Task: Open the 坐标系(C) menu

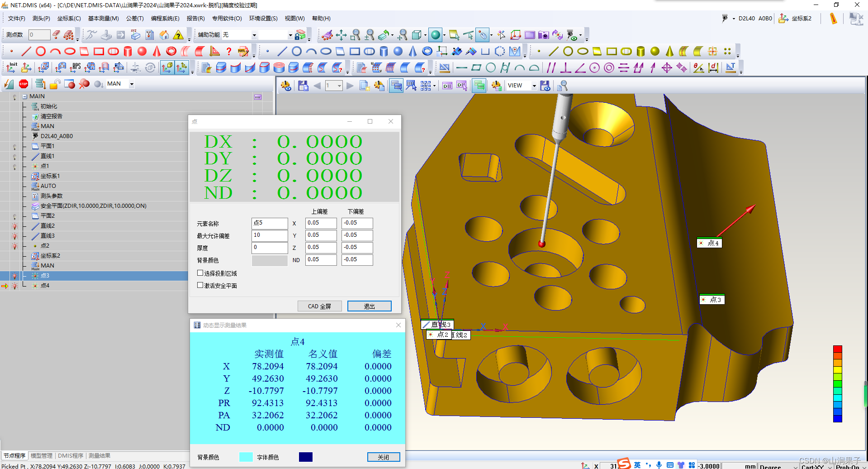Action: 69,19
